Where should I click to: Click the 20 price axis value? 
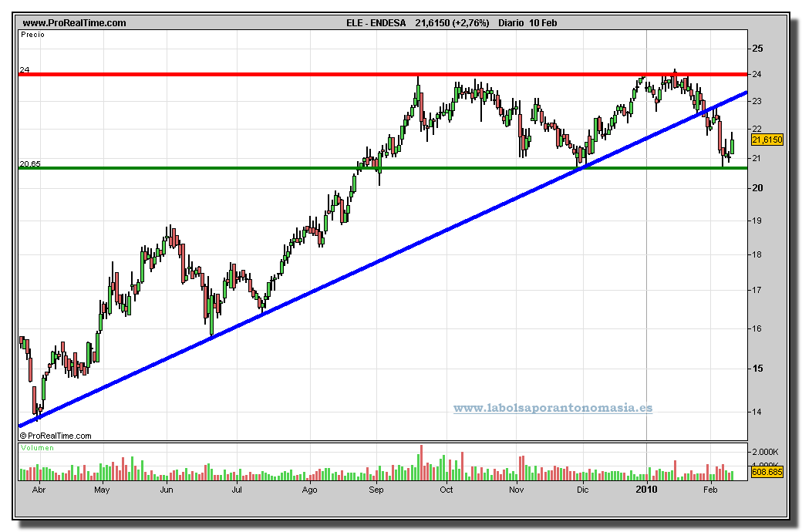click(757, 188)
